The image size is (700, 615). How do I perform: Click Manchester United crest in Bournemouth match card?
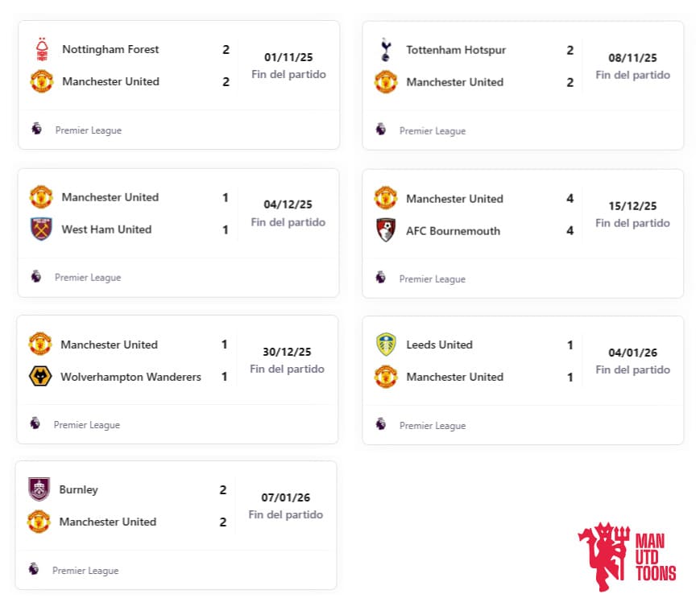tap(386, 198)
